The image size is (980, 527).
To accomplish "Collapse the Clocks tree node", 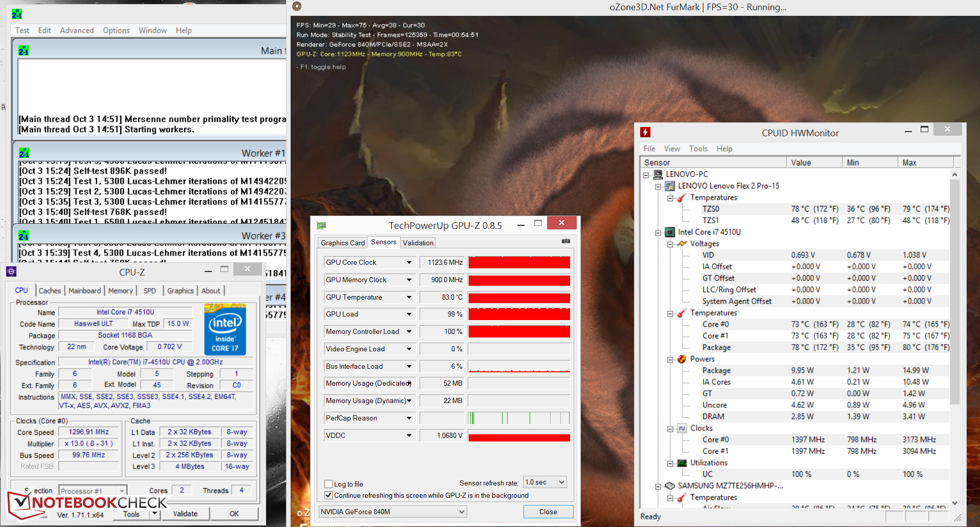I will [670, 429].
